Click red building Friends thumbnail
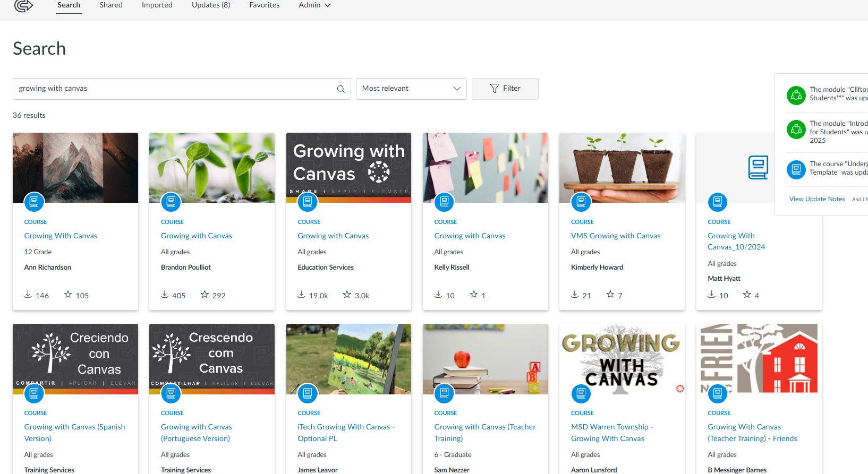868x474 pixels. [x=759, y=359]
